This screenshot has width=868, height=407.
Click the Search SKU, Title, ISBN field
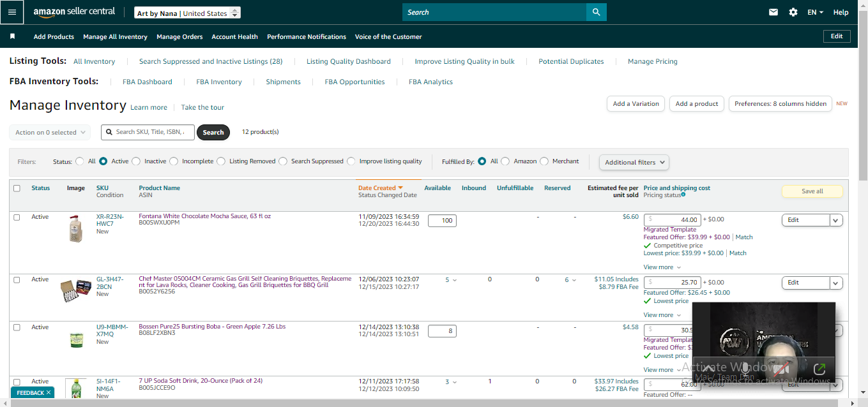click(148, 132)
